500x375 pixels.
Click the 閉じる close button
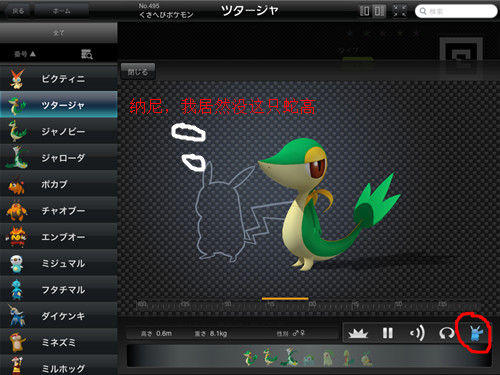[x=138, y=71]
